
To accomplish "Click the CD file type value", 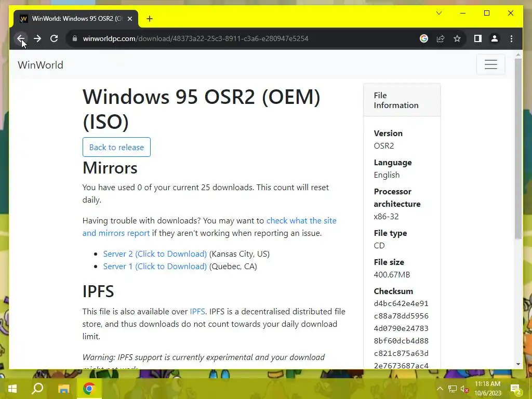I will (x=379, y=245).
